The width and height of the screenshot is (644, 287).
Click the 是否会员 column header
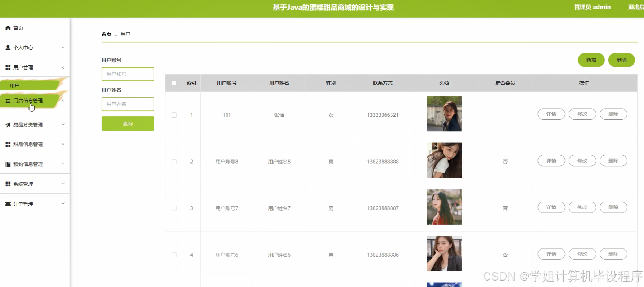tap(505, 83)
